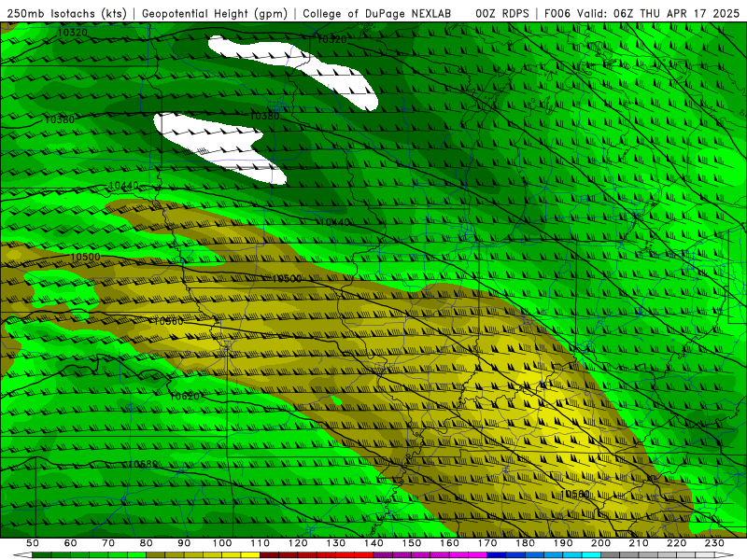The width and height of the screenshot is (747, 560).
Task: Pick the bright magenta swatch before 170
Action: tap(478, 554)
